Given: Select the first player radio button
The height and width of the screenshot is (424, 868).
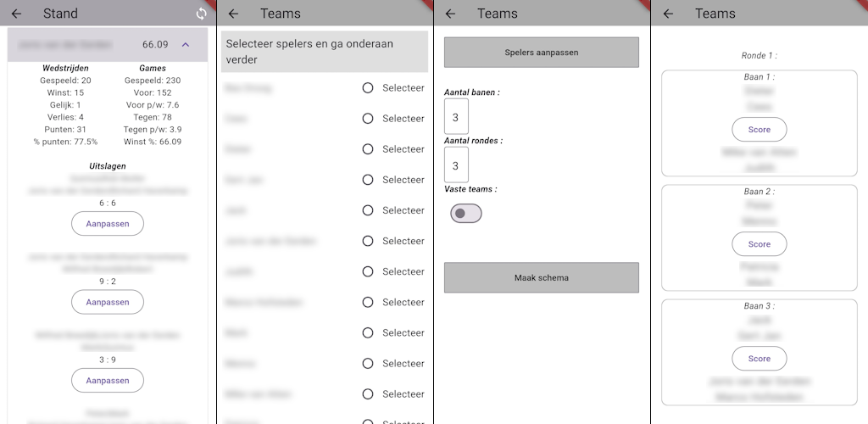Looking at the screenshot, I should coord(368,88).
